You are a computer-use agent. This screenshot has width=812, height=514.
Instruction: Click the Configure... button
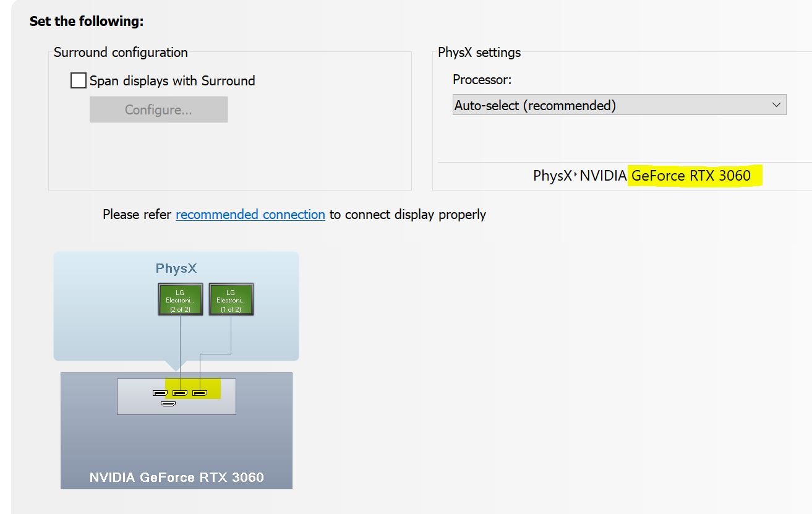(x=158, y=109)
